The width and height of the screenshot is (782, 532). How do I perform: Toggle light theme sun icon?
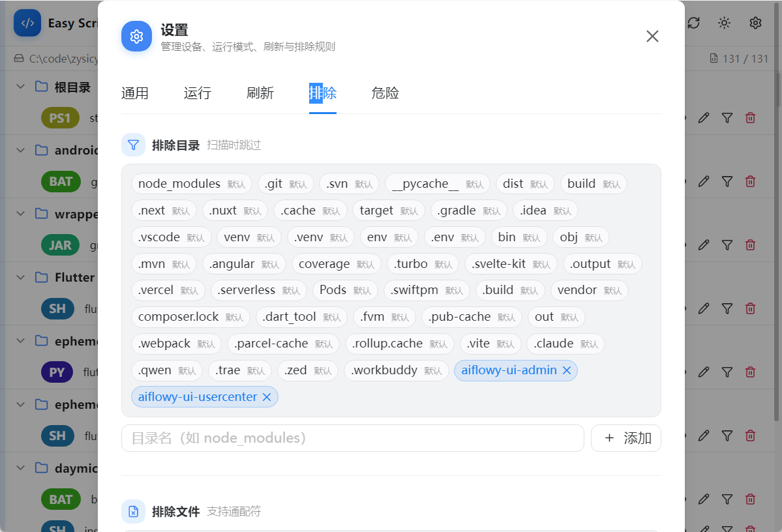click(724, 23)
